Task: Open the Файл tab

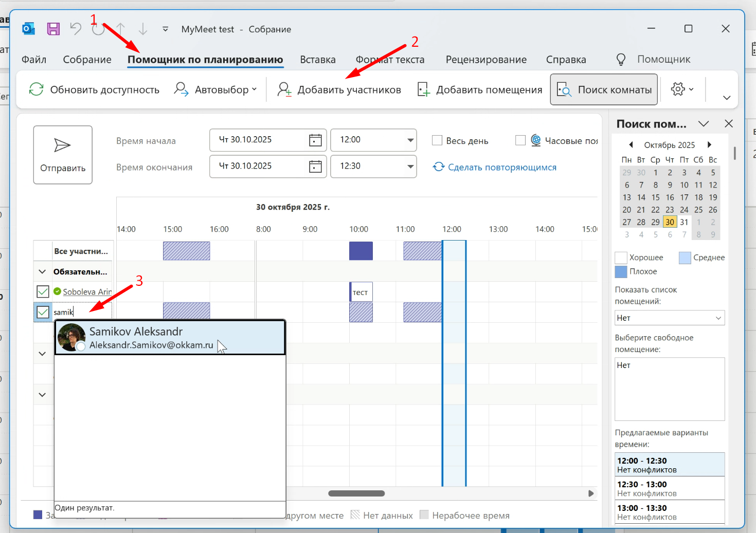Action: [34, 60]
